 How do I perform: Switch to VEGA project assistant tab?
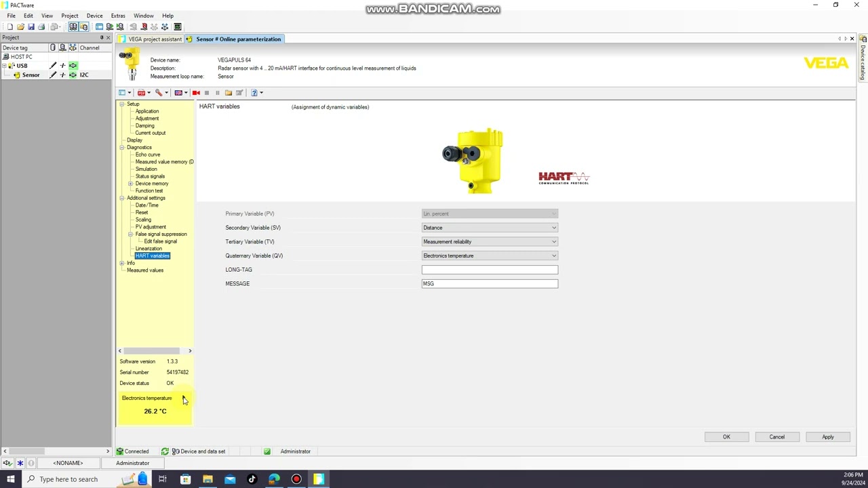[151, 39]
